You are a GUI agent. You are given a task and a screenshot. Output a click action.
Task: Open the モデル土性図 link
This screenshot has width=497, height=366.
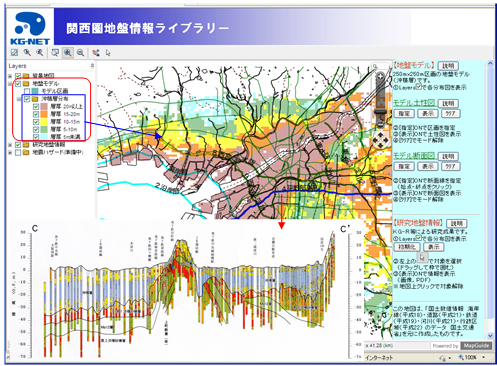point(414,103)
